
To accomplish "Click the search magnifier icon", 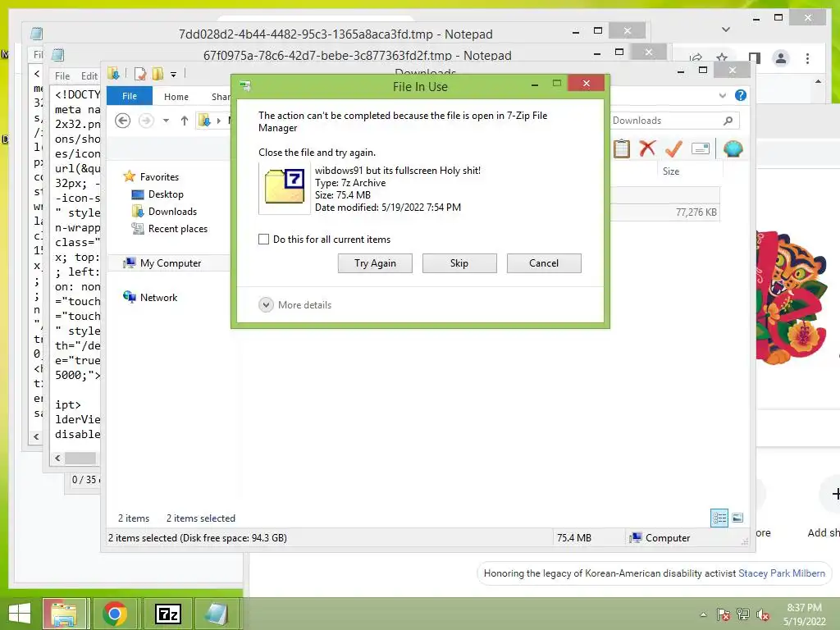I will (x=728, y=121).
